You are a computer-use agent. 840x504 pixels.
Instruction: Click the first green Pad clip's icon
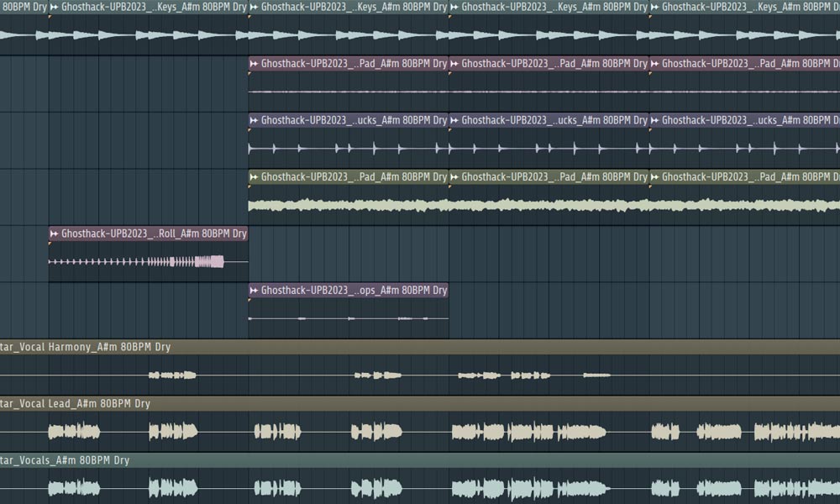254,177
